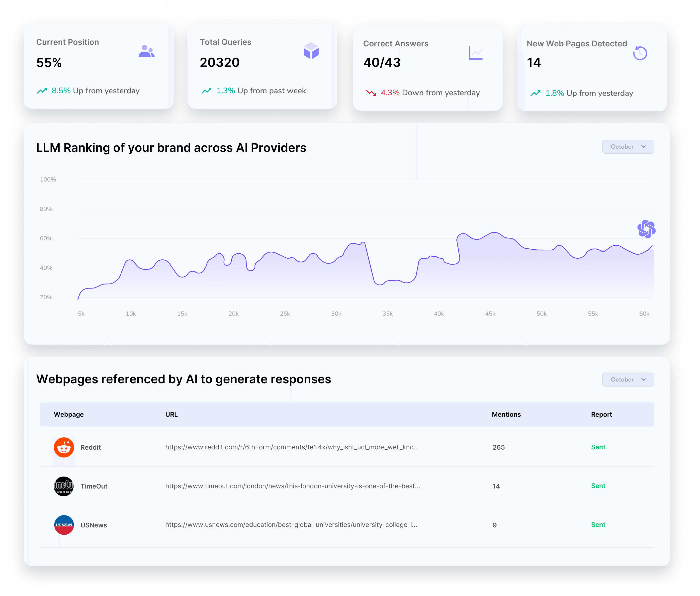Image resolution: width=700 pixels, height=596 pixels.
Task: Click the Sent status in USNews row
Action: [x=598, y=525]
